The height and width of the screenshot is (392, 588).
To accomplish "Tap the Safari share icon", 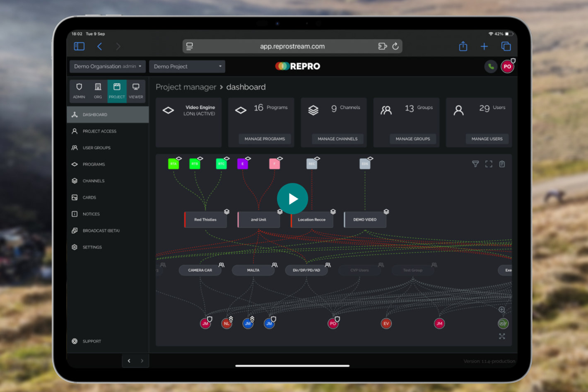I will (463, 46).
